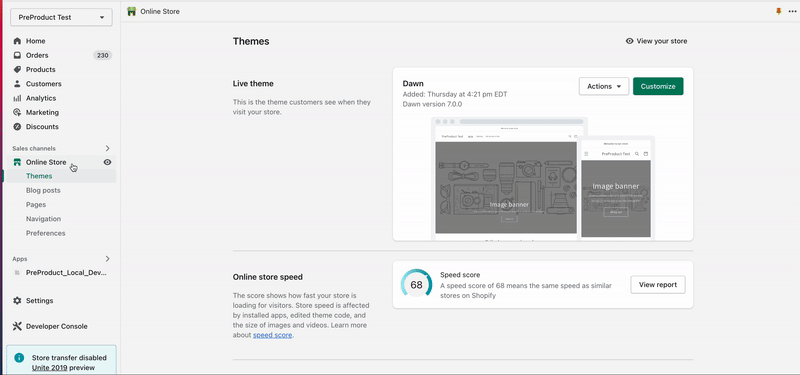
Task: Click the Online Store title in top bar
Action: click(x=160, y=11)
